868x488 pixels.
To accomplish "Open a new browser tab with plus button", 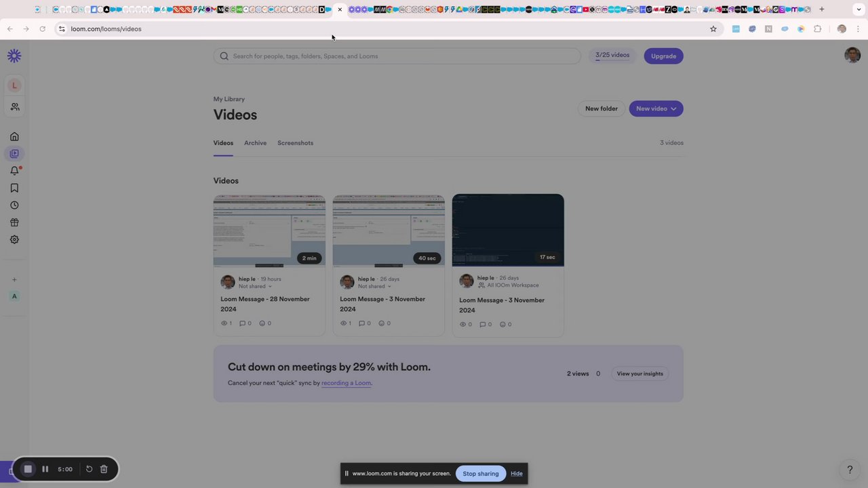I will pyautogui.click(x=822, y=9).
